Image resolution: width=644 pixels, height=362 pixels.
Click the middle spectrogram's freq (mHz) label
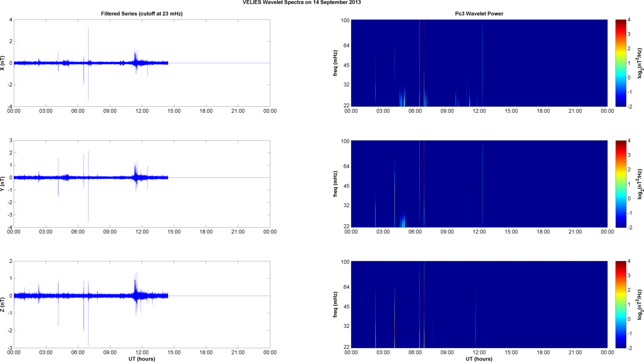[335, 184]
